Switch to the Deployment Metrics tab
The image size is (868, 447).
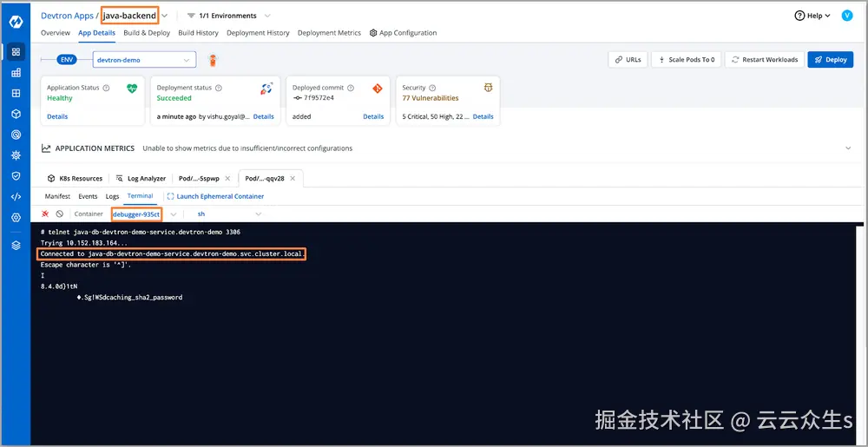[x=329, y=33]
